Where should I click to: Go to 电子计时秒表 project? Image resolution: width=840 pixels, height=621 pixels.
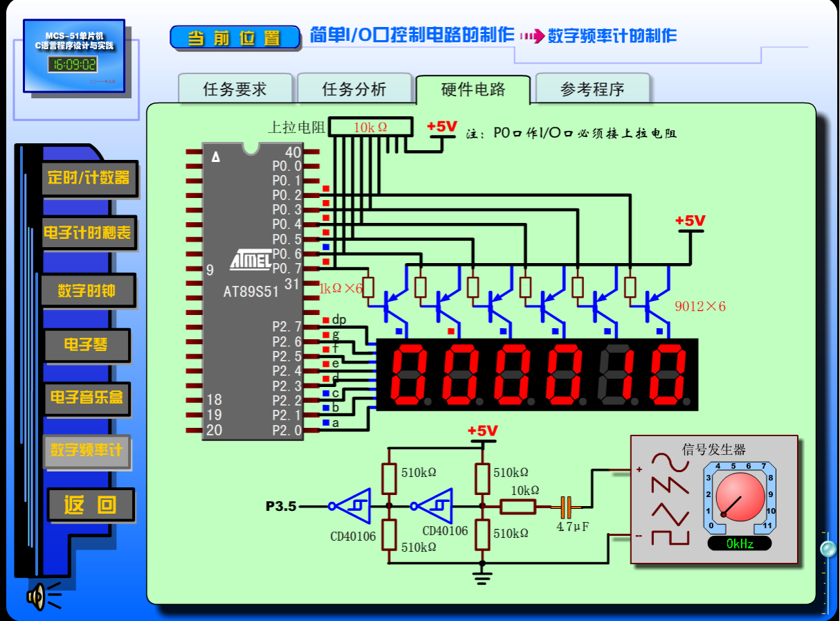pyautogui.click(x=87, y=233)
